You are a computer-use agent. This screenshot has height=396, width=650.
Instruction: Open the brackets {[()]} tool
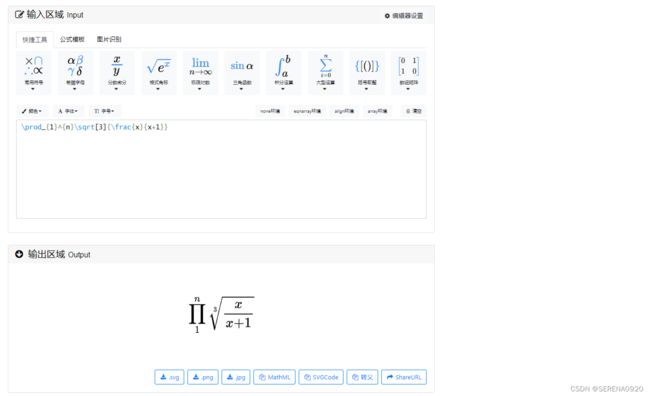pos(367,73)
